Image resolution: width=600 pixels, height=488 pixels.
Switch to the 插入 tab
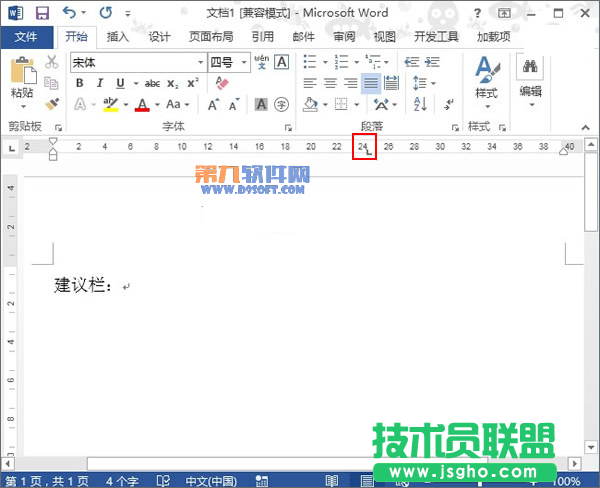click(x=117, y=37)
